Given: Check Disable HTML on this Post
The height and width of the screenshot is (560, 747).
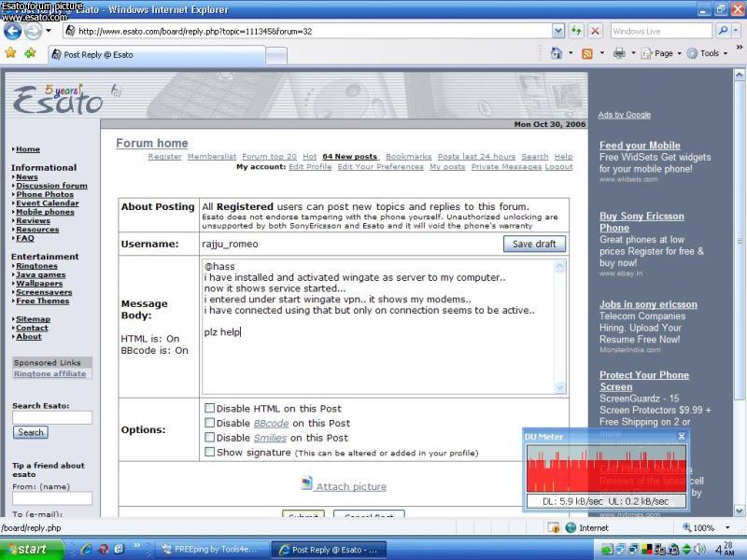Looking at the screenshot, I should [209, 408].
